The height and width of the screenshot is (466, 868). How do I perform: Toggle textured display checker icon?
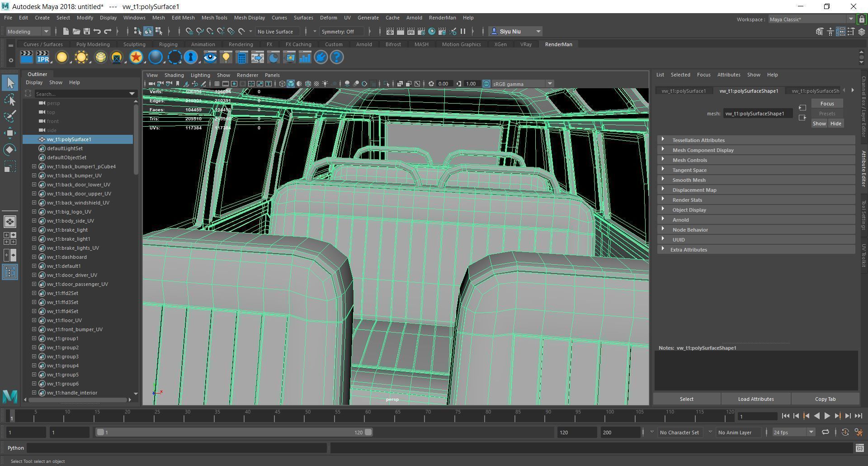(x=316, y=84)
